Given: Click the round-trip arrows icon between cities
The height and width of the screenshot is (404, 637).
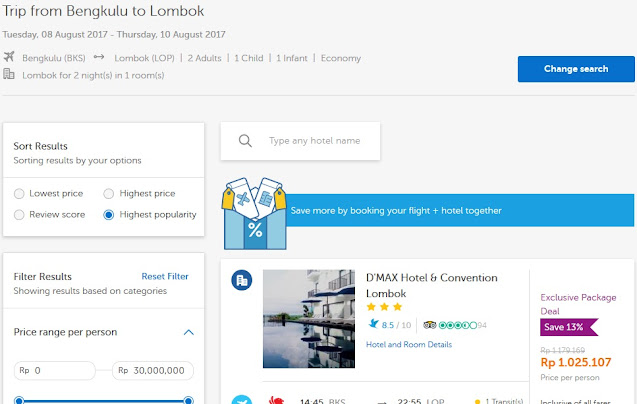Looking at the screenshot, I should coord(99,57).
